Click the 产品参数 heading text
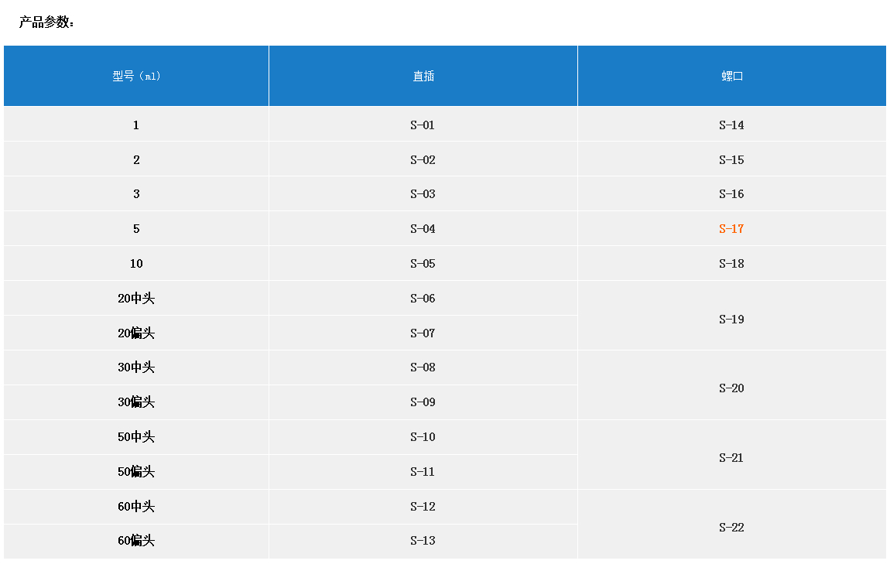Image resolution: width=890 pixels, height=588 pixels. (46, 22)
